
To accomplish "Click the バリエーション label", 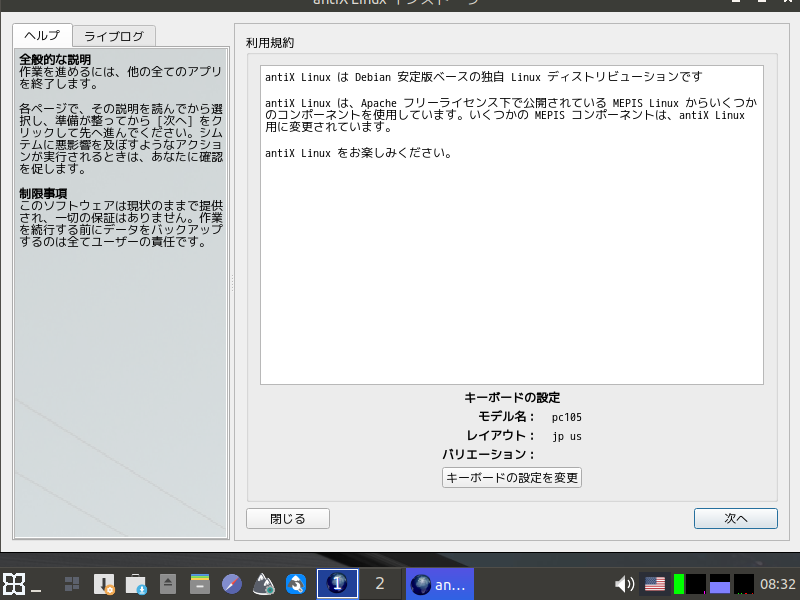I will pyautogui.click(x=488, y=454).
